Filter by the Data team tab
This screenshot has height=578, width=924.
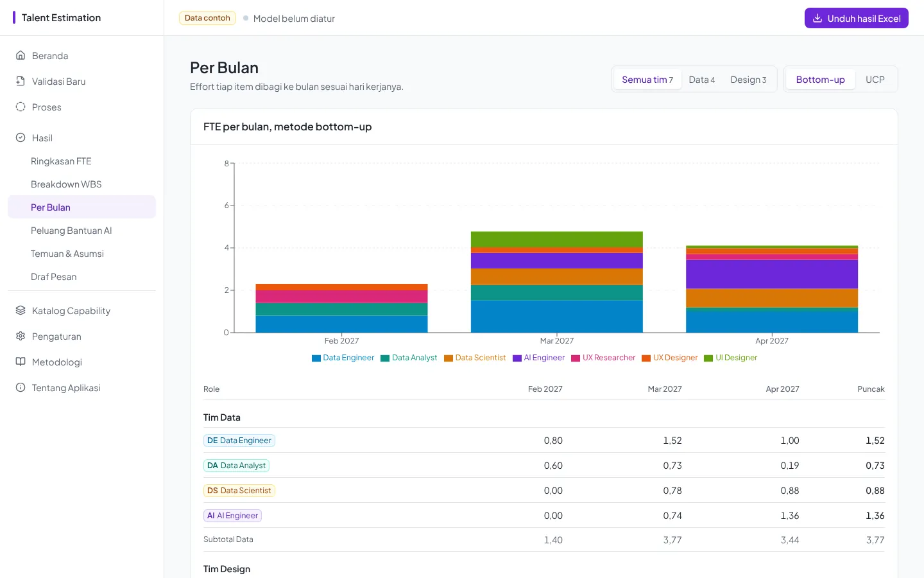coord(702,80)
